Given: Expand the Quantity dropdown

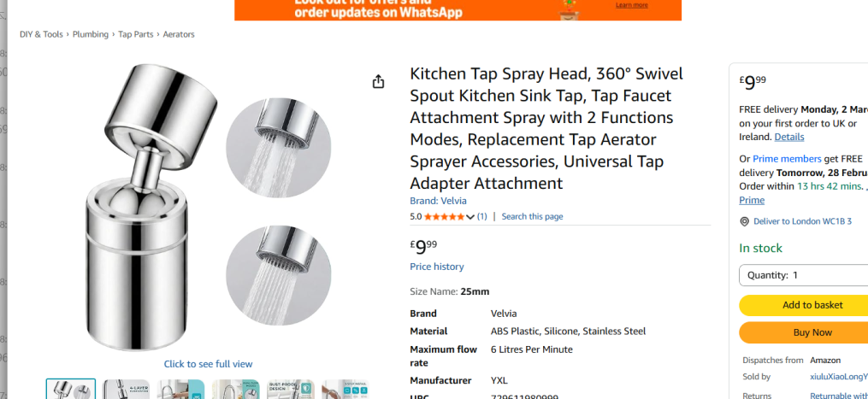Looking at the screenshot, I should (x=804, y=275).
